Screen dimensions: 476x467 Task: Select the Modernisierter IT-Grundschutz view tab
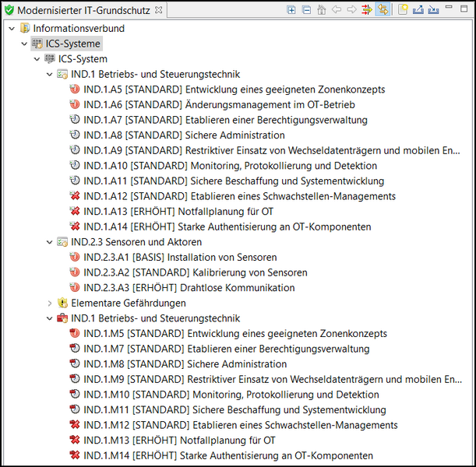(84, 10)
